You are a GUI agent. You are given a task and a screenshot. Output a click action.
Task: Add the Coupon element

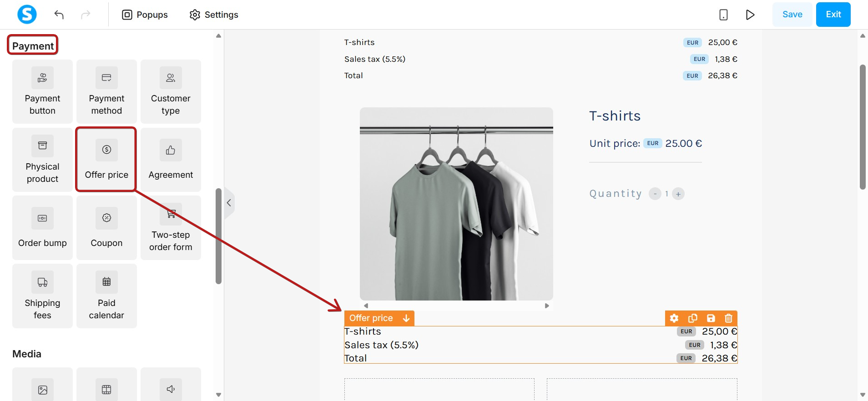(x=106, y=228)
